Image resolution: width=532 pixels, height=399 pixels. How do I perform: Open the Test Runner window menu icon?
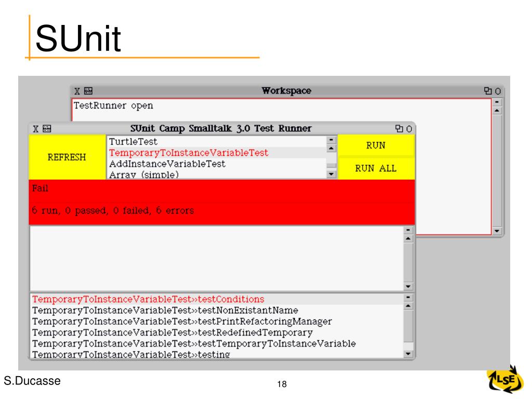tap(47, 129)
